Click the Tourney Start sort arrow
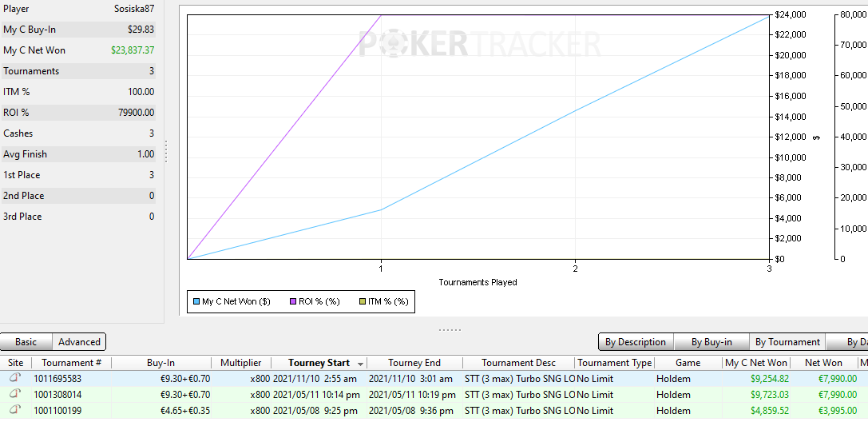This screenshot has height=422, width=868. [361, 364]
